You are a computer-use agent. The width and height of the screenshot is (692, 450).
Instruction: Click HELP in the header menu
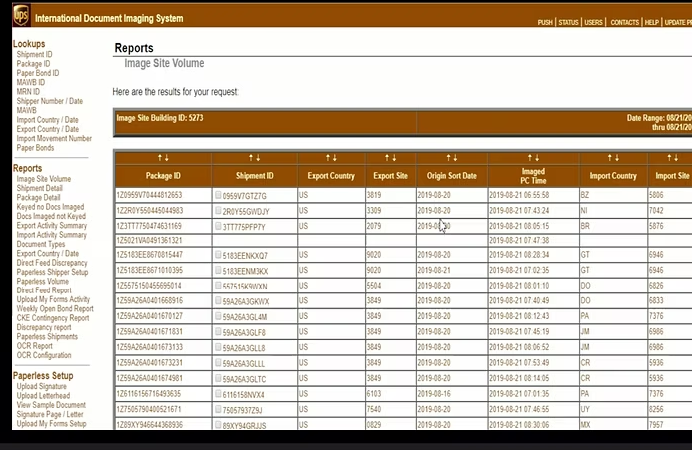coord(652,22)
